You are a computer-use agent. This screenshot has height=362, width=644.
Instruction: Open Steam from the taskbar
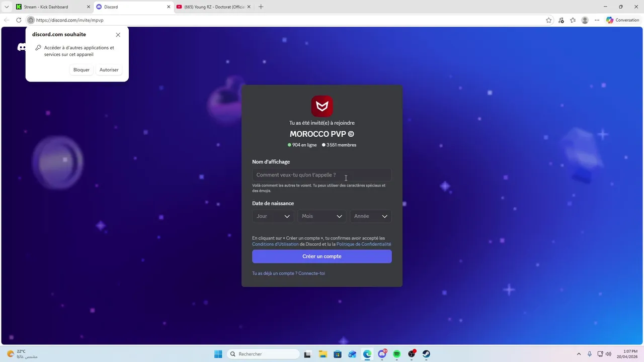coord(427,354)
